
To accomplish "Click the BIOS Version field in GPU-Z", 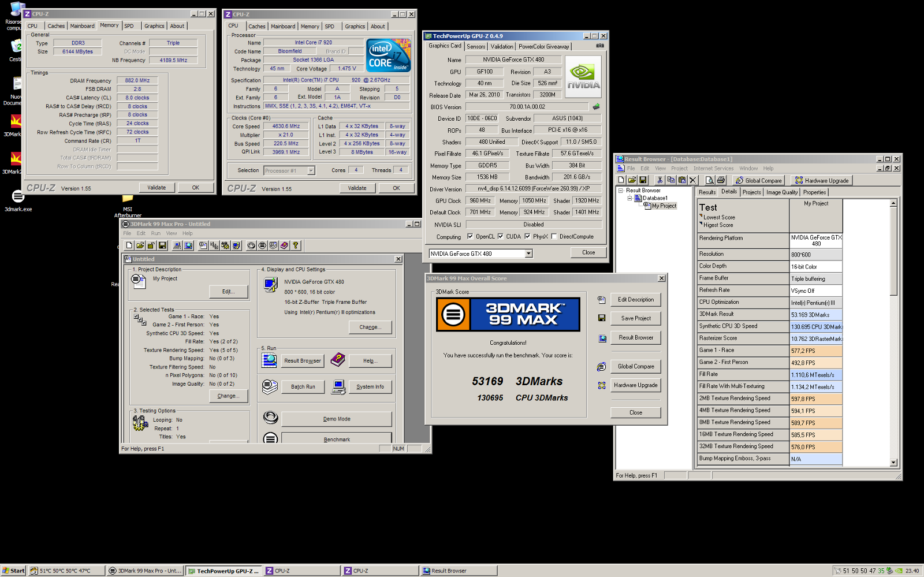I will (x=527, y=106).
